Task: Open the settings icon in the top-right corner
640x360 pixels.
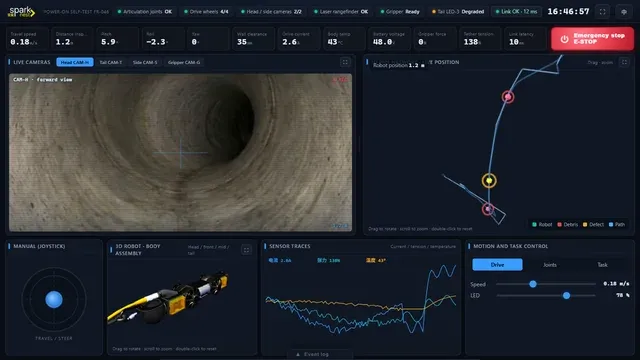Action: point(624,12)
